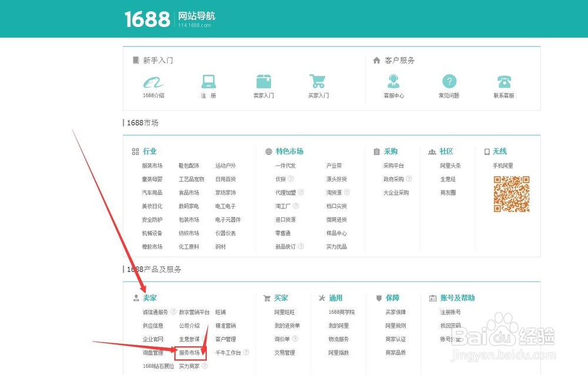Go to the 产业带 market
Image resolution: width=588 pixels, height=375 pixels.
click(x=334, y=165)
